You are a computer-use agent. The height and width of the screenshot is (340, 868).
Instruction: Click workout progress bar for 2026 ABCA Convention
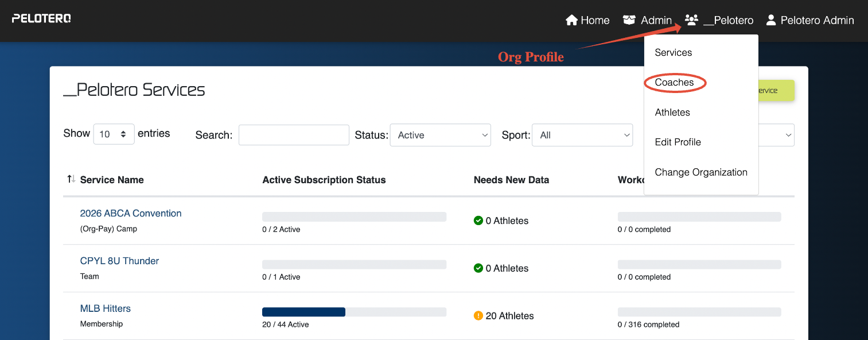[x=699, y=217]
